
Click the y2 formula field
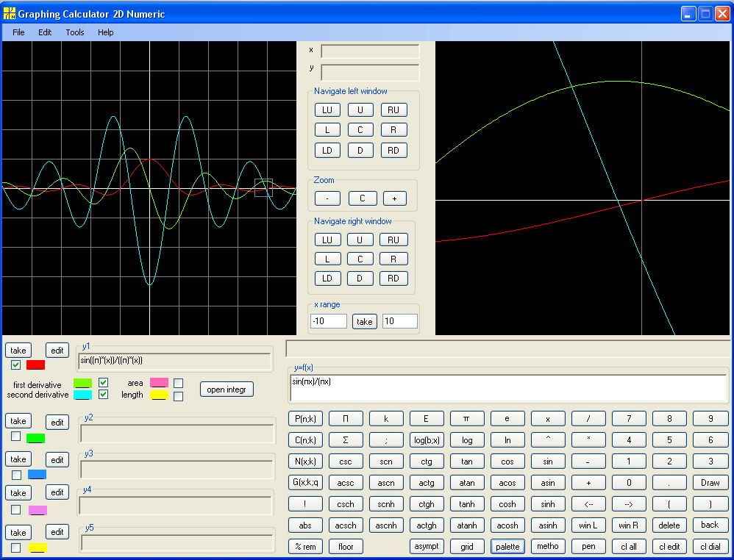(177, 434)
